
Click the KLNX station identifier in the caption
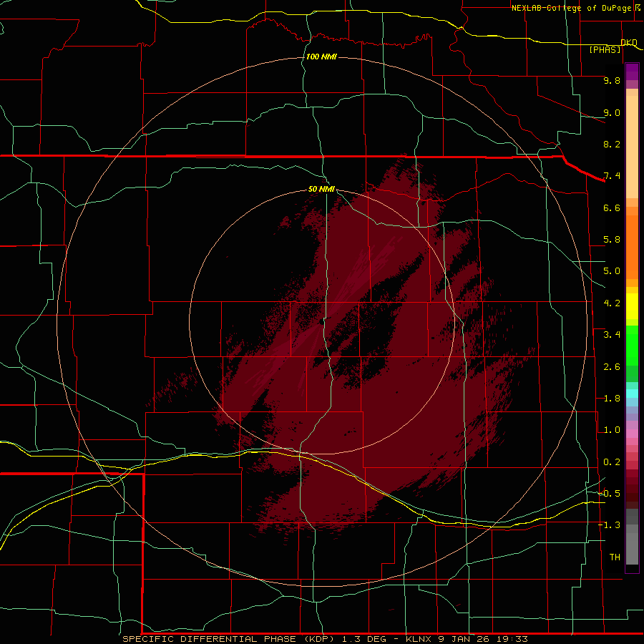tap(419, 639)
